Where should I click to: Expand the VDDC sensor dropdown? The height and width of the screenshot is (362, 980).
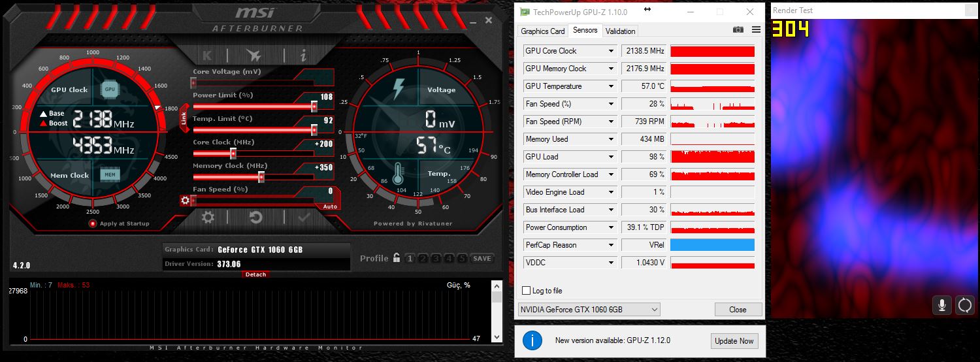point(612,263)
